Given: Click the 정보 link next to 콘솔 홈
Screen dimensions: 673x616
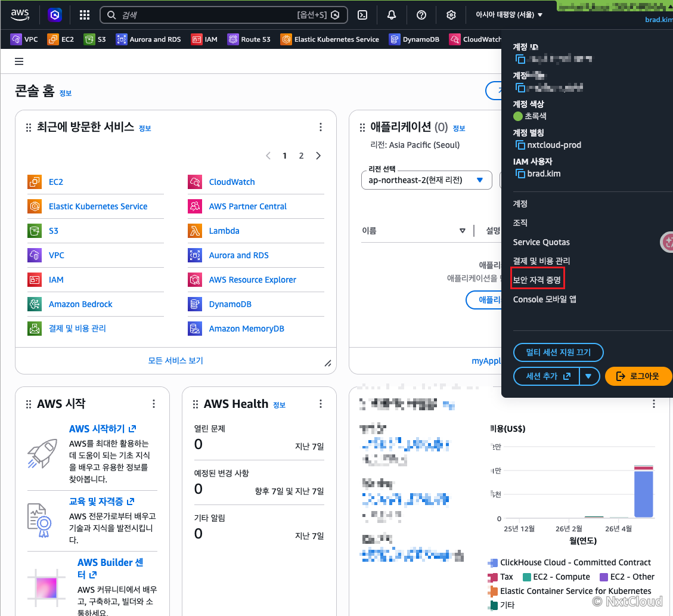Looking at the screenshot, I should [65, 94].
